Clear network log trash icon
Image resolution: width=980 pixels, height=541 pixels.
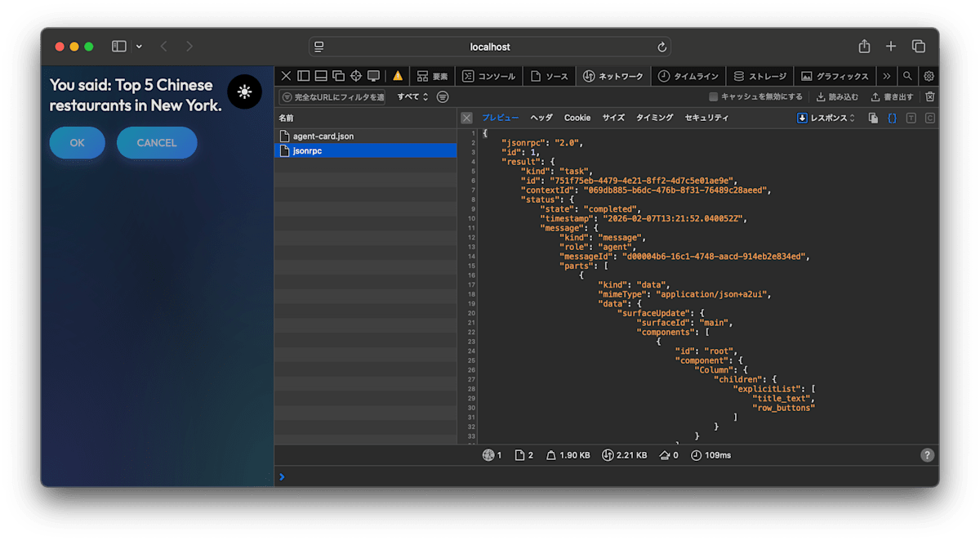pyautogui.click(x=929, y=97)
